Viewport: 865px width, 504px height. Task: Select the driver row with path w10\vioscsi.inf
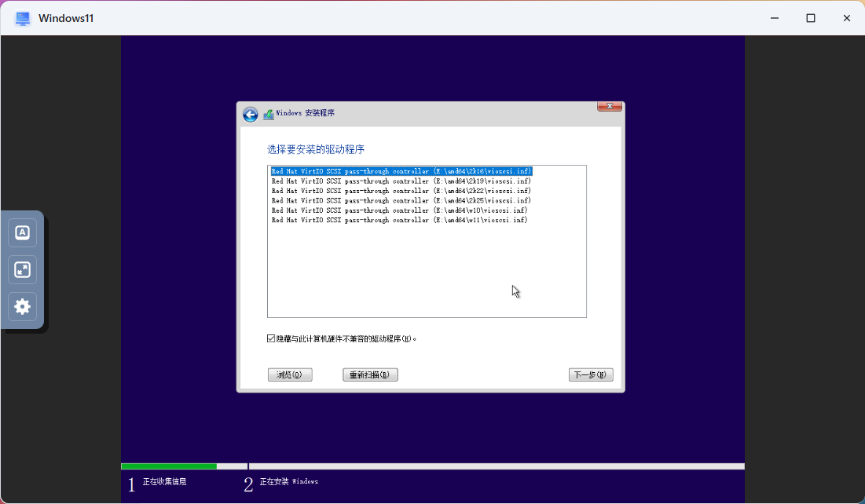tap(399, 210)
